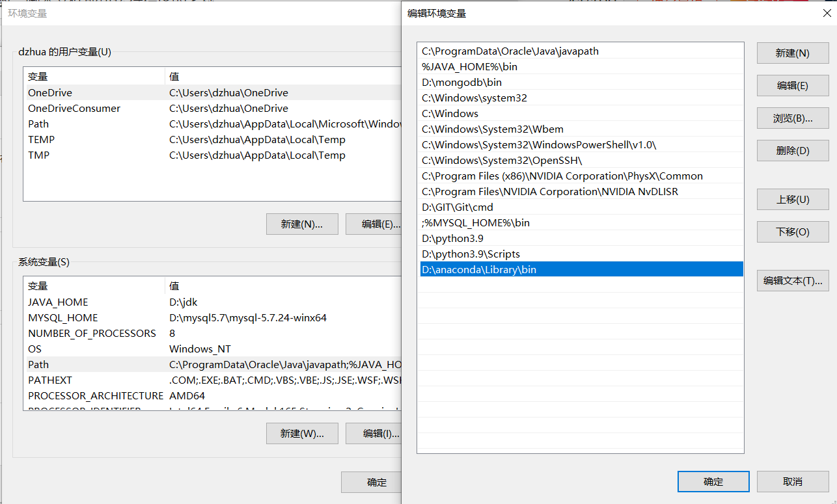Select TMP user variable row
Image resolution: width=837 pixels, height=504 pixels.
tap(212, 155)
